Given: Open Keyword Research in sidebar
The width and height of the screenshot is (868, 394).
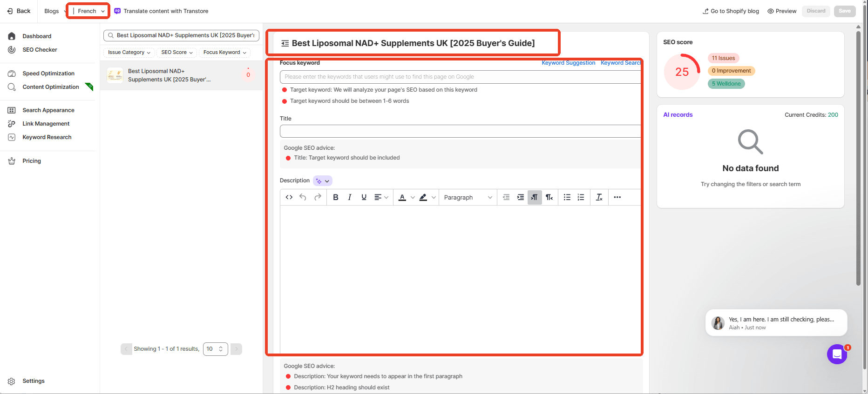Looking at the screenshot, I should [47, 137].
